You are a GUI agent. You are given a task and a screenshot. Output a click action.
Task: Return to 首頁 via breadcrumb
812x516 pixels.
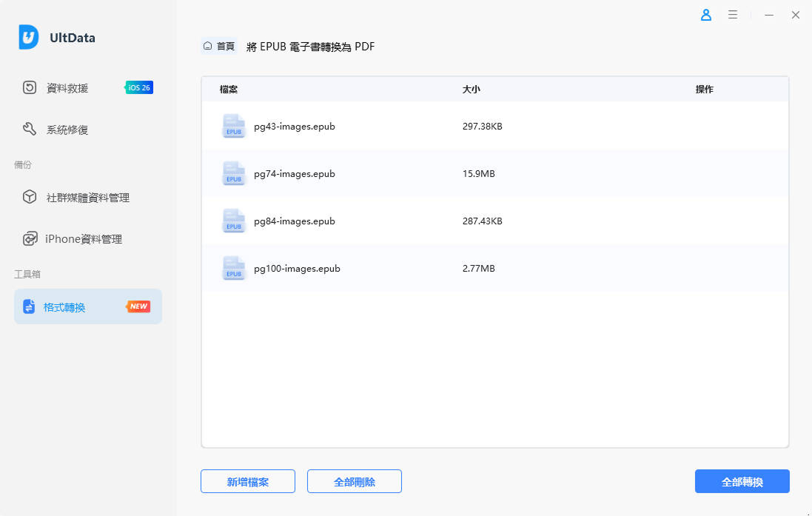click(219, 46)
